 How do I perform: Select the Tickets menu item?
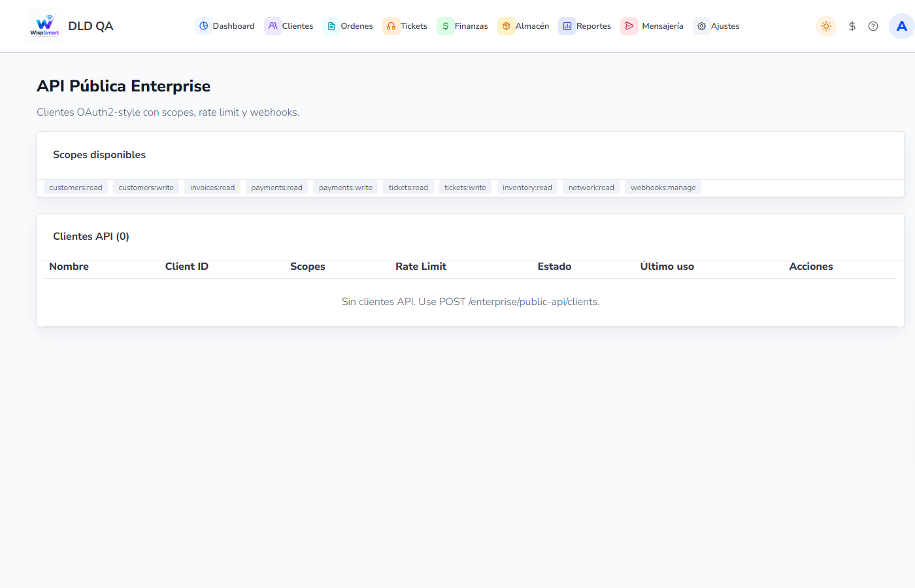(x=406, y=26)
